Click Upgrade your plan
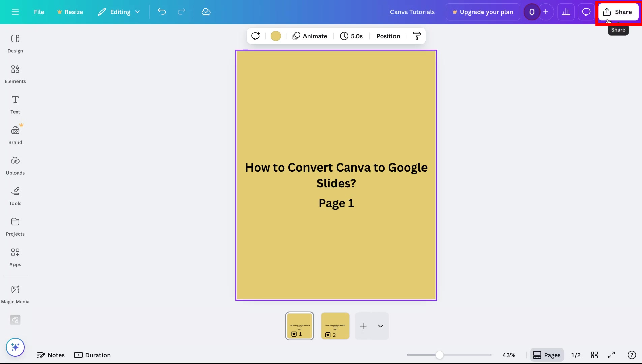The image size is (642, 364). coord(483,12)
